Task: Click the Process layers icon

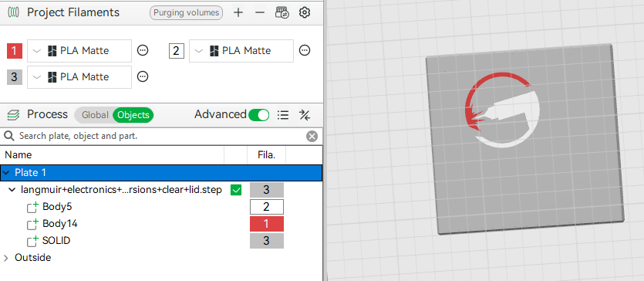Action: 14,114
